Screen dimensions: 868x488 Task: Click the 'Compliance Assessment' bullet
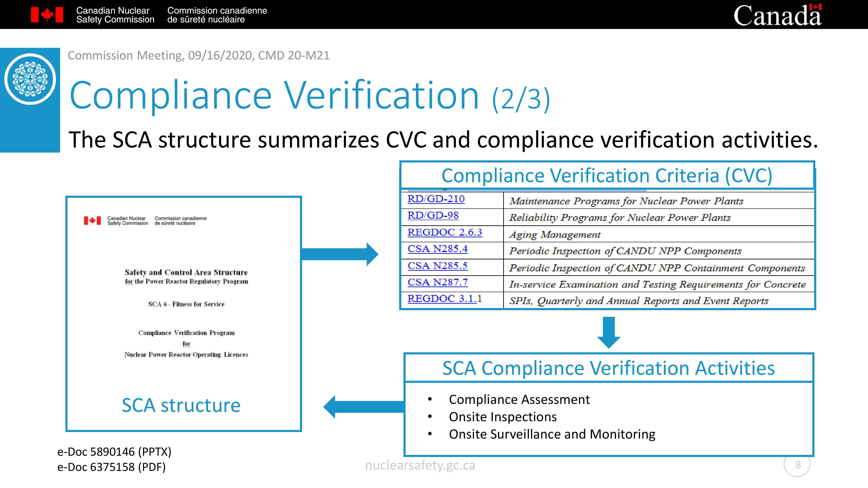[519, 400]
